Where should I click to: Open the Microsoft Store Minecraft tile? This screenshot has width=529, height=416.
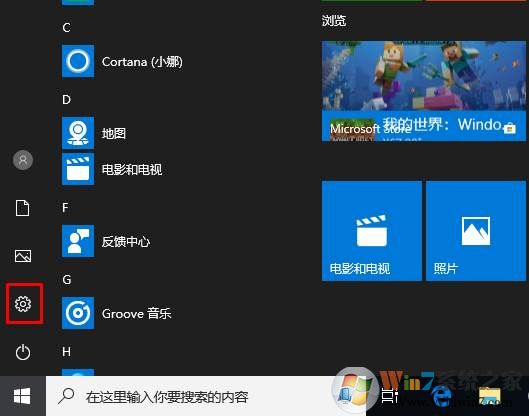(424, 91)
